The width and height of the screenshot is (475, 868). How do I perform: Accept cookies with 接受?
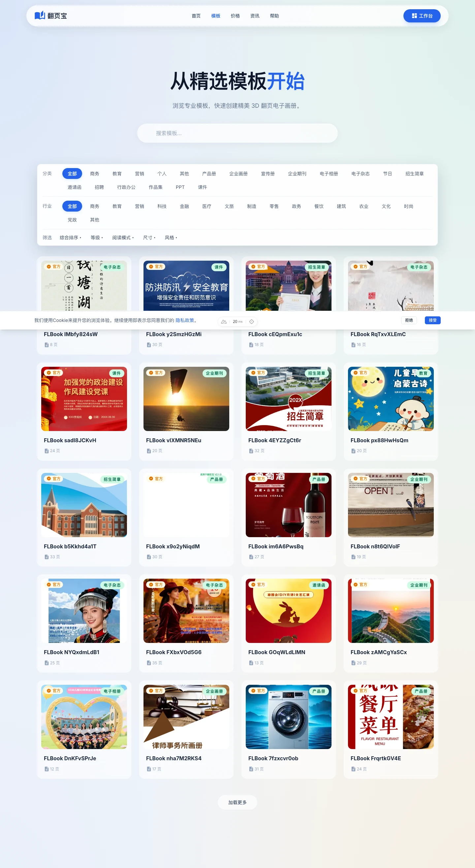[x=432, y=320]
